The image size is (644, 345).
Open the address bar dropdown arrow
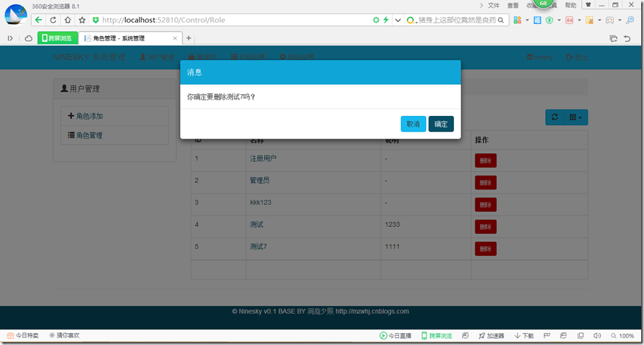point(398,21)
